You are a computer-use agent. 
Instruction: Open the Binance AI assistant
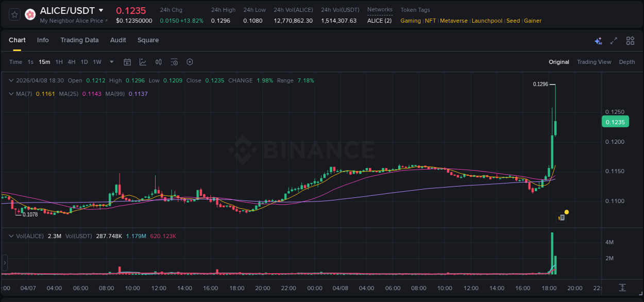click(598, 41)
